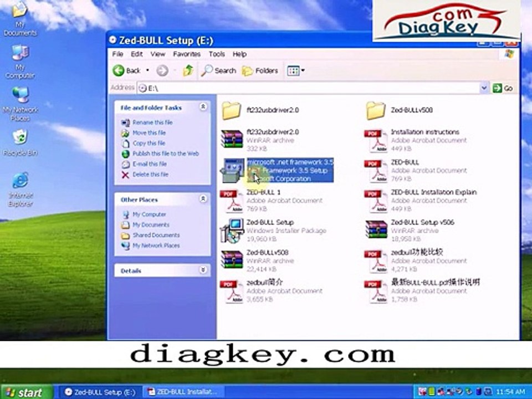The image size is (532, 399).
Task: Select the Zed-BULLv508 WinRAR archive icon
Action: coord(232,260)
